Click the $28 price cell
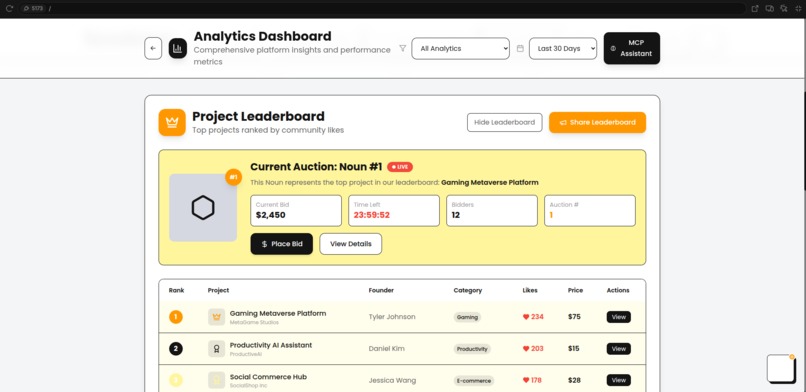This screenshot has height=392, width=806. pyautogui.click(x=574, y=381)
